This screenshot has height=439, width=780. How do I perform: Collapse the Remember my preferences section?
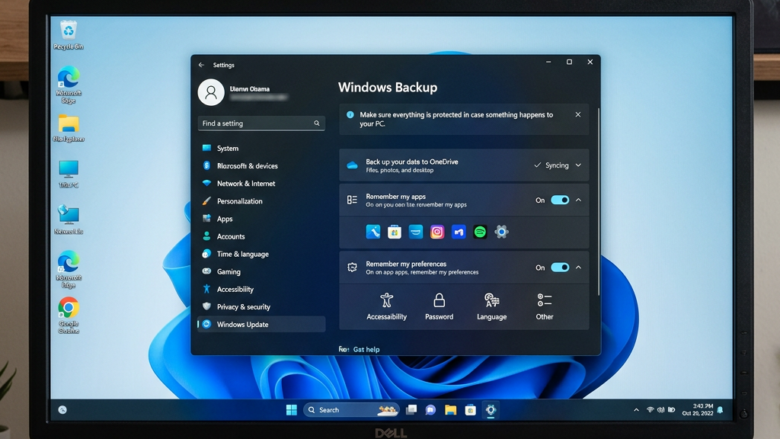click(579, 267)
